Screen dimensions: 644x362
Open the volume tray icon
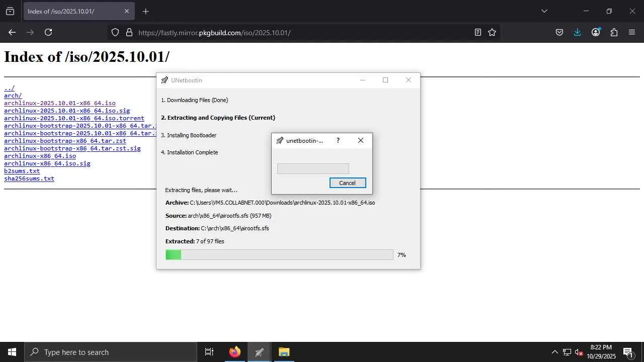(579, 352)
